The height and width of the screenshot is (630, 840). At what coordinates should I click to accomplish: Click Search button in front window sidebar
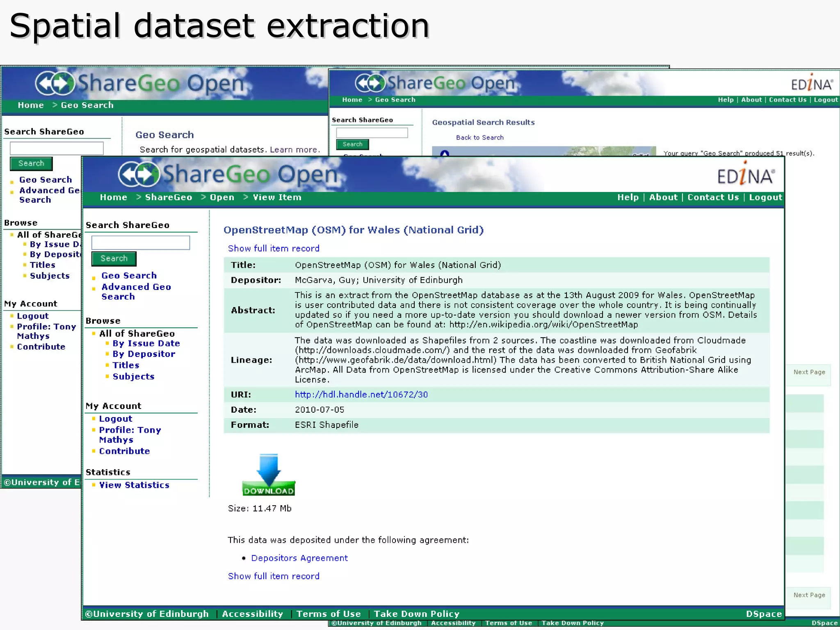tap(114, 258)
